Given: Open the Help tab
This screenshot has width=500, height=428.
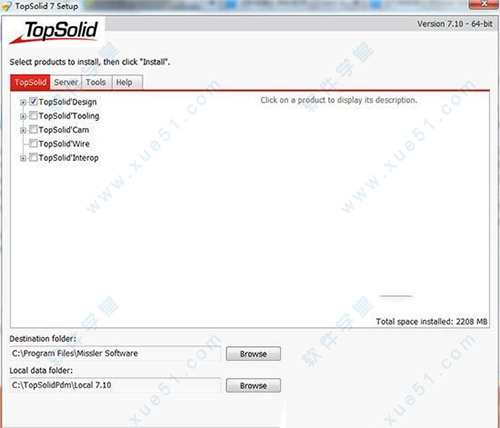Looking at the screenshot, I should click(127, 82).
